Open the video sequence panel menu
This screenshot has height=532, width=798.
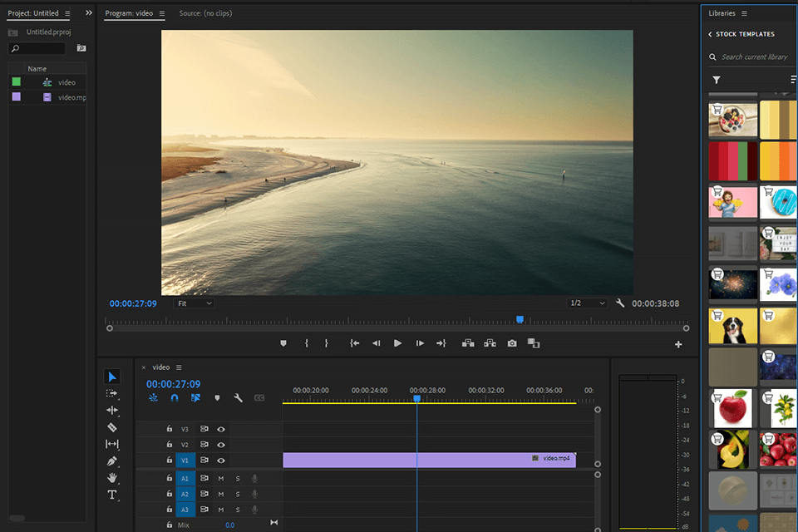pyautogui.click(x=179, y=367)
